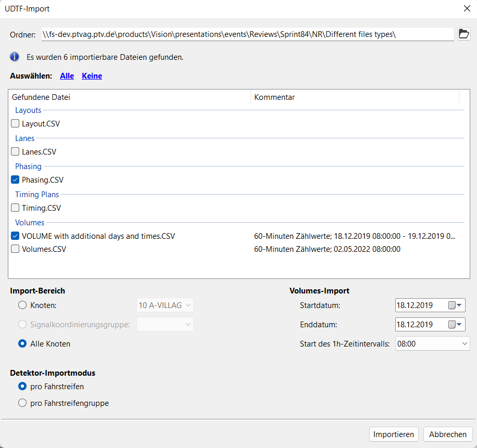Image resolution: width=477 pixels, height=448 pixels.
Task: Deselect VOLUME with additional days and times.CSV
Action: tap(15, 236)
